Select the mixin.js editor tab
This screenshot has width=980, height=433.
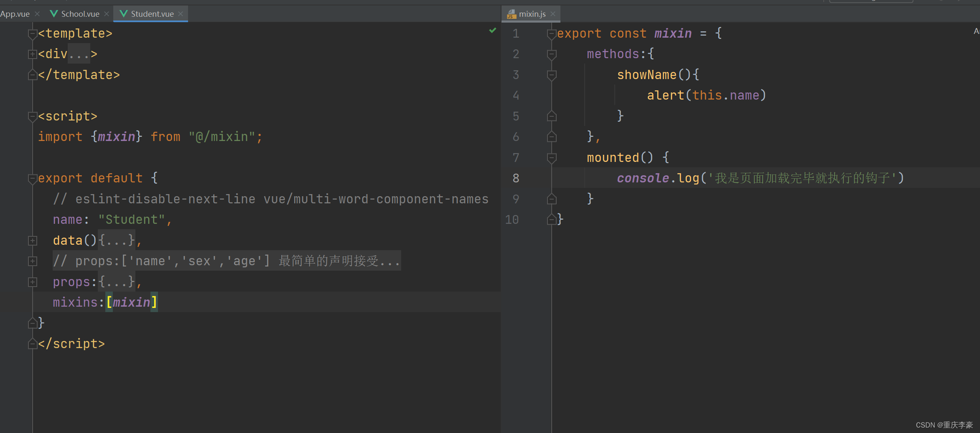click(532, 14)
